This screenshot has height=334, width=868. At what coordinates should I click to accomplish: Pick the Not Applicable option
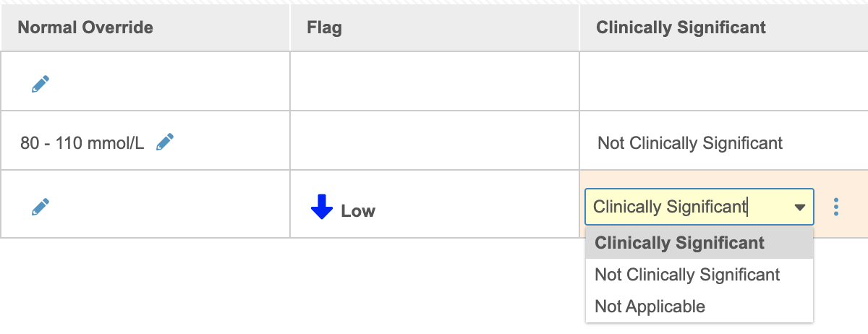pyautogui.click(x=650, y=307)
